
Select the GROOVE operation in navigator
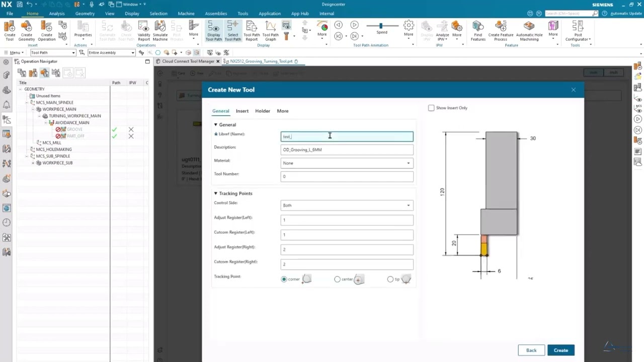74,129
